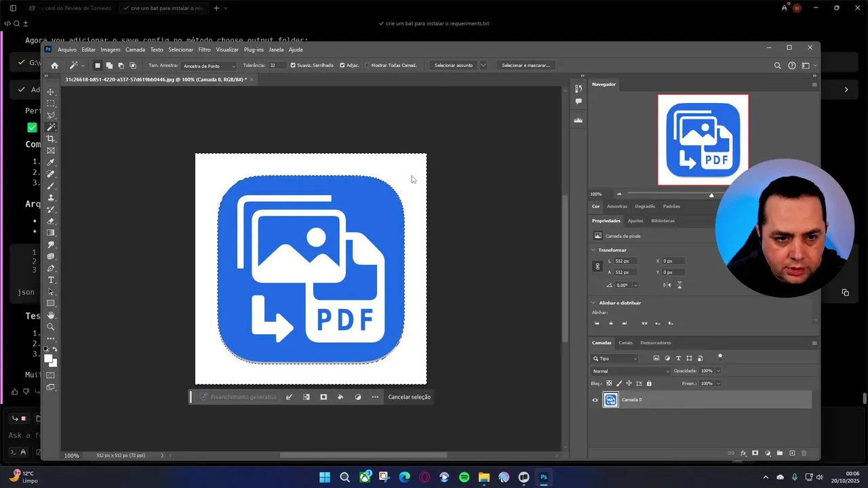
Task: Open the Normal blend mode dropdown
Action: [x=631, y=371]
